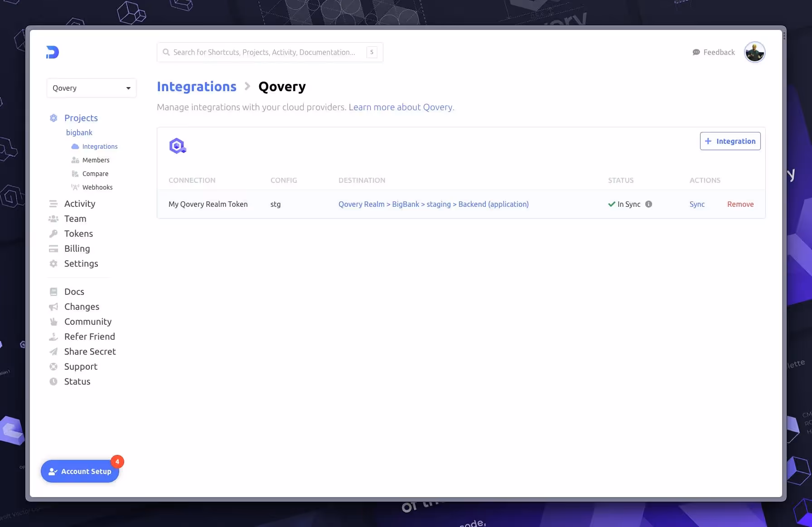The width and height of the screenshot is (812, 527).
Task: Open Projects in sidebar
Action: 81,118
